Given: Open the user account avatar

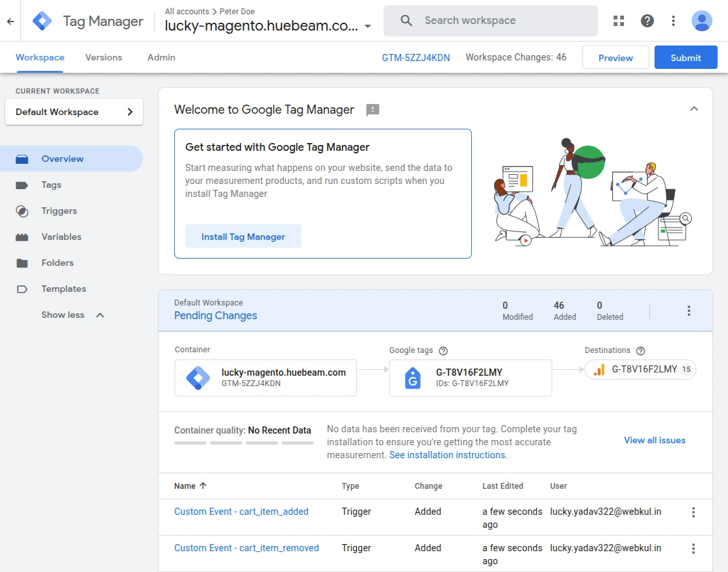Looking at the screenshot, I should pyautogui.click(x=701, y=21).
